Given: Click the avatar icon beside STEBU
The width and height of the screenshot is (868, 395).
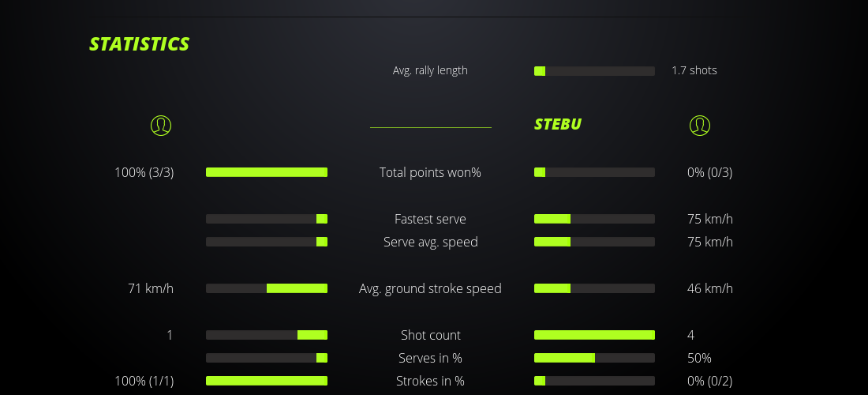Looking at the screenshot, I should [x=700, y=125].
